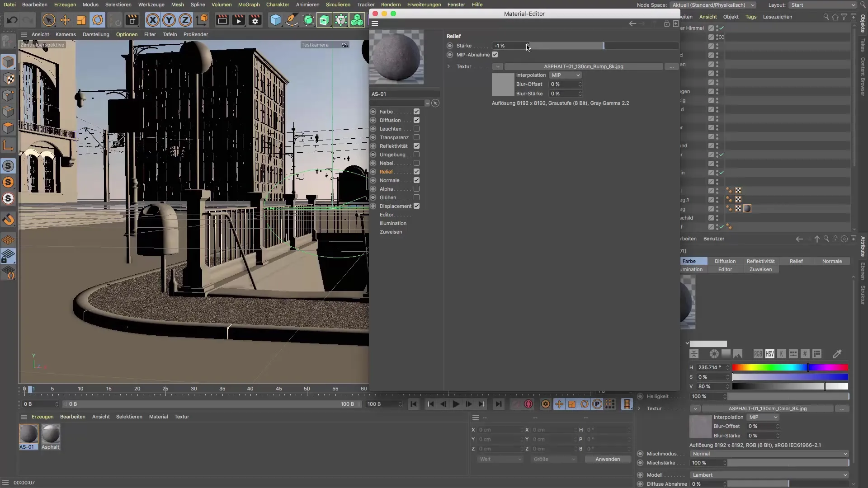Open the Größe dropdown
The width and height of the screenshot is (868, 488).
coord(554,459)
